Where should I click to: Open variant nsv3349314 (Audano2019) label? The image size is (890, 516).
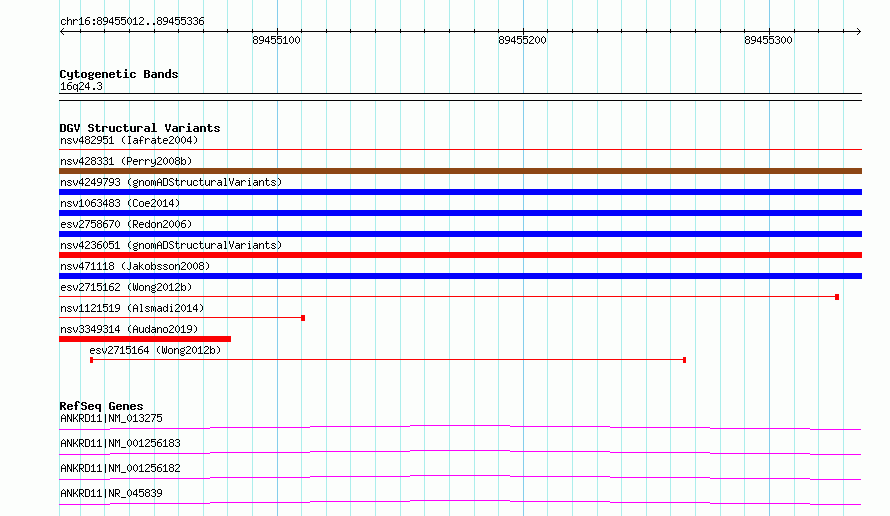[129, 329]
